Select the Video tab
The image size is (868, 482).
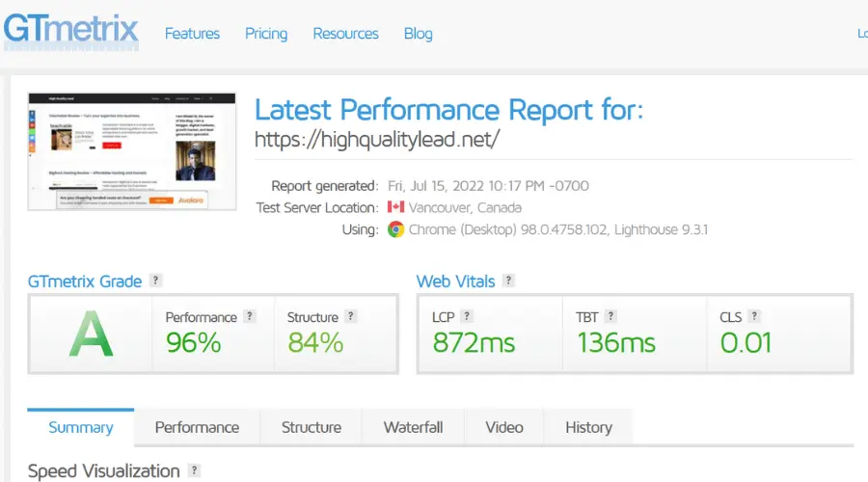point(503,427)
